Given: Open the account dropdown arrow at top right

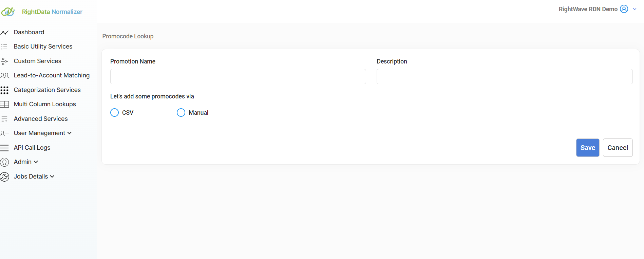Looking at the screenshot, I should (634, 9).
